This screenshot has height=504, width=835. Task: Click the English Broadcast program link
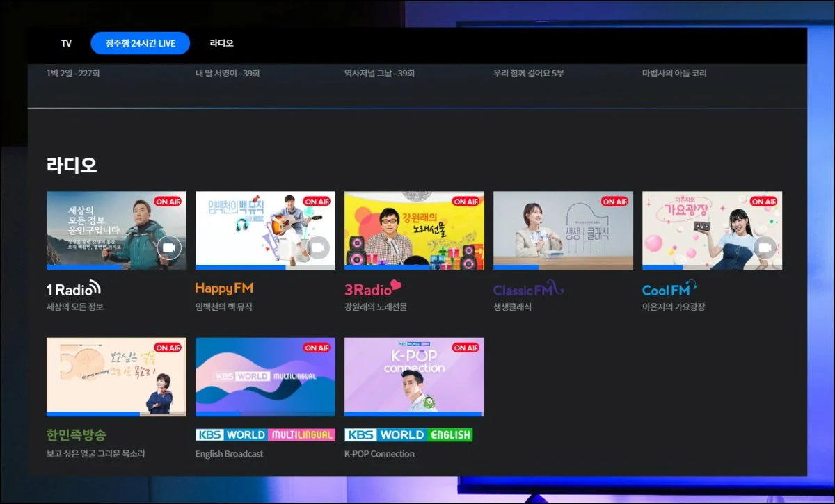coord(229,454)
